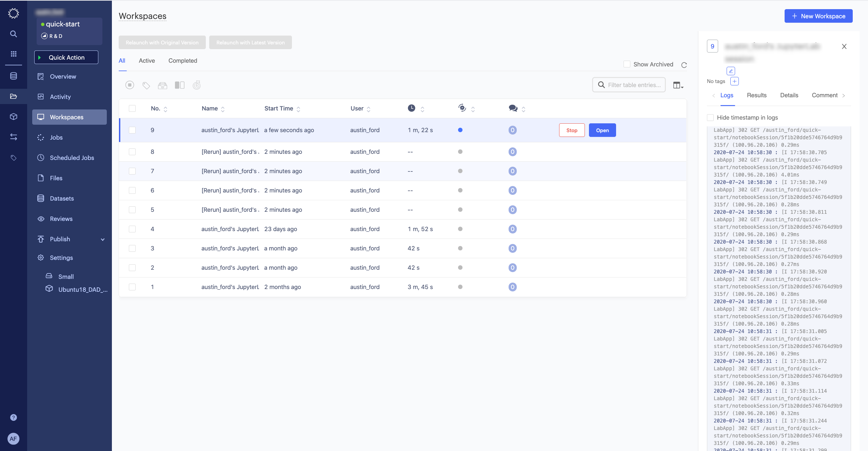Click the split/columns view icon
Image resolution: width=868 pixels, height=451 pixels.
tap(179, 85)
